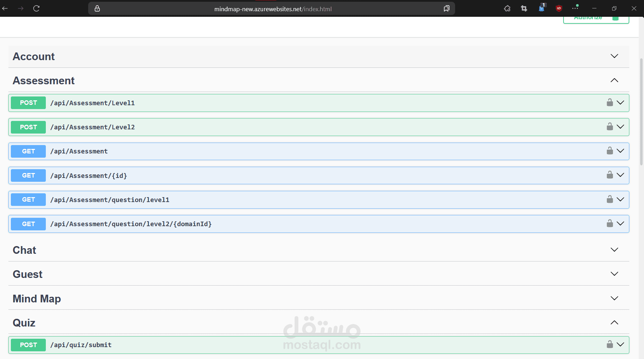Image resolution: width=644 pixels, height=359 pixels.
Task: Click the POST badge for /api/Assessment/Level1
Action: click(28, 103)
